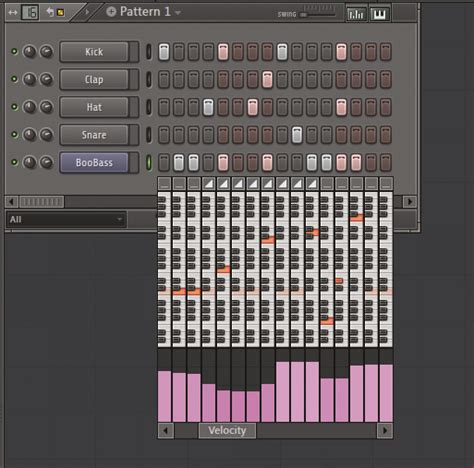Mute the Clap channel green LED

[14, 79]
